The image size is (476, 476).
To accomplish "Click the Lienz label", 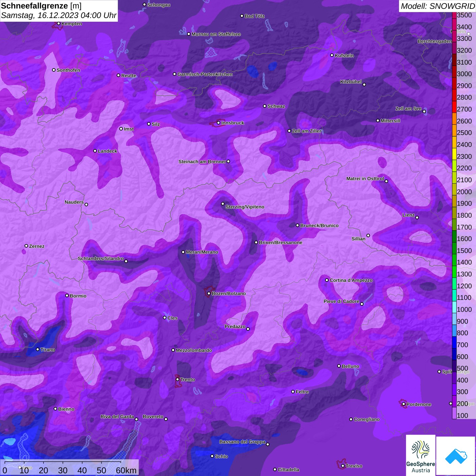I will (x=408, y=215).
